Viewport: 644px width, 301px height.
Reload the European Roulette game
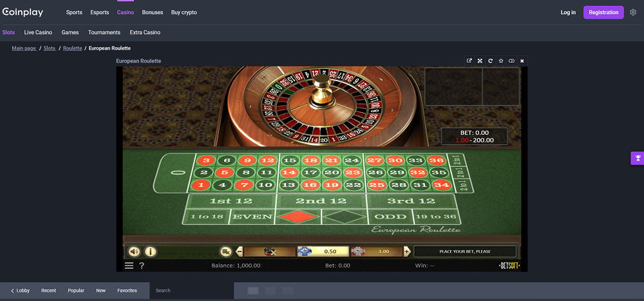point(490,61)
